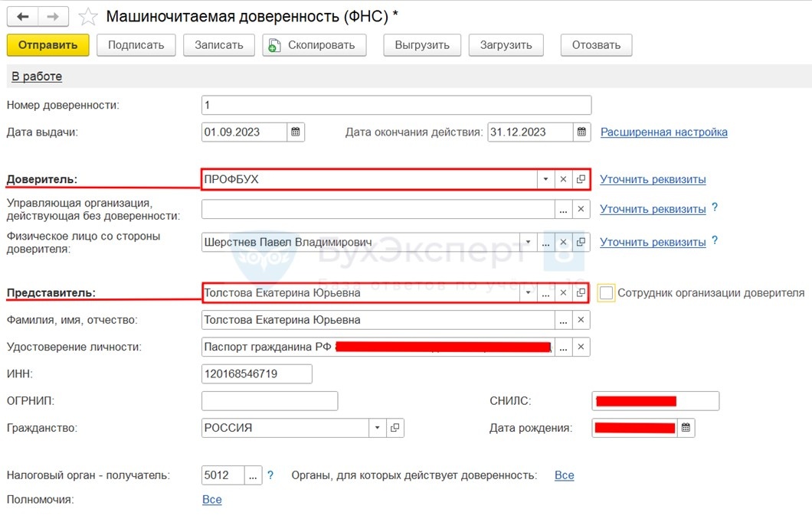The height and width of the screenshot is (522, 812).
Task: Open calendar for Дата выдачи field
Action: [296, 131]
